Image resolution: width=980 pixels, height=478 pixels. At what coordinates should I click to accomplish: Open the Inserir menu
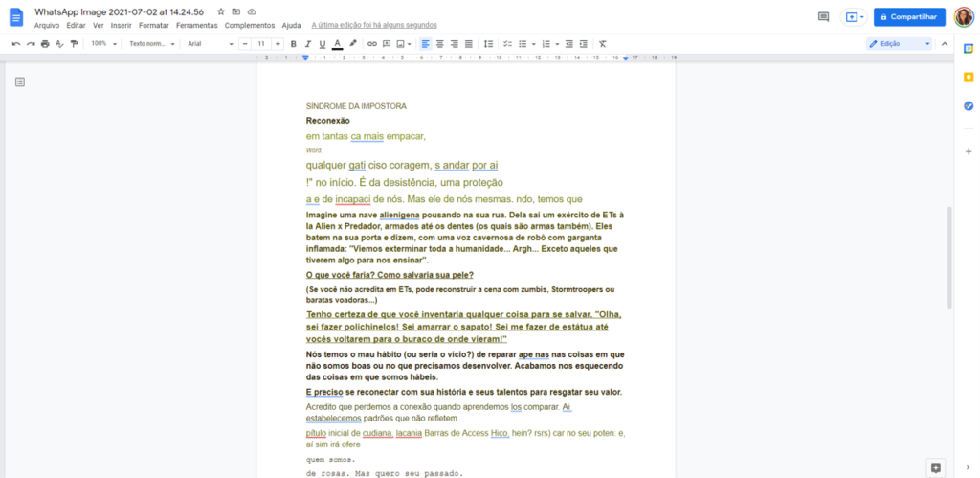(122, 26)
